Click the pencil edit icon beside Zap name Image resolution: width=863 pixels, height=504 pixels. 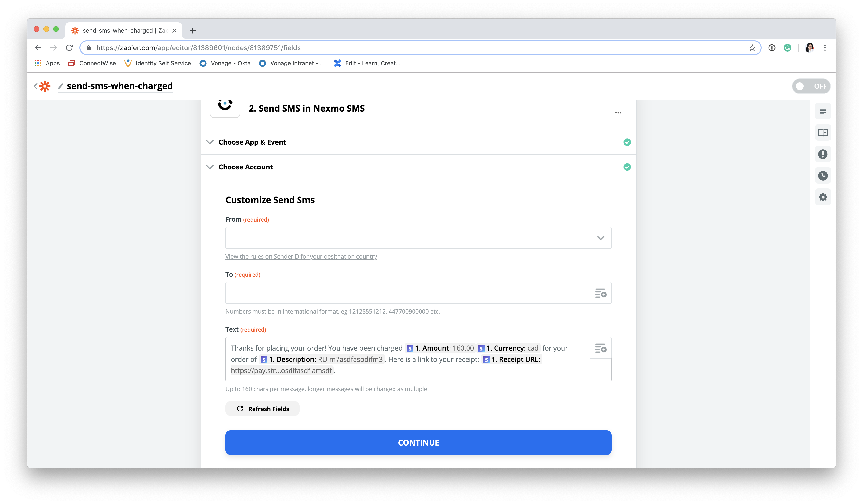61,86
